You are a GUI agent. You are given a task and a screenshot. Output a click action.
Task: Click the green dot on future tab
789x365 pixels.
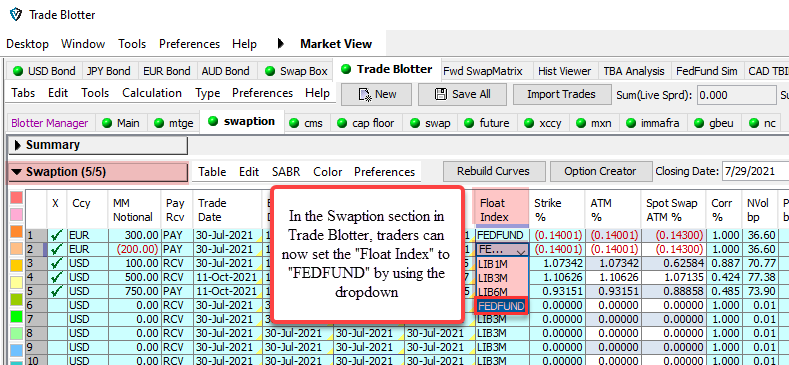pos(469,123)
